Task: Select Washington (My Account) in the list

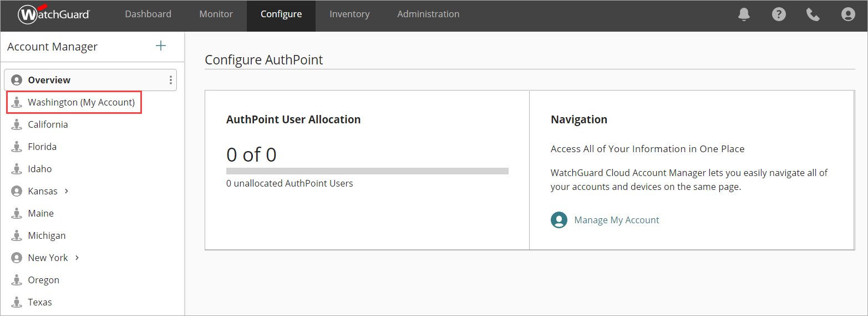Action: pos(81,102)
